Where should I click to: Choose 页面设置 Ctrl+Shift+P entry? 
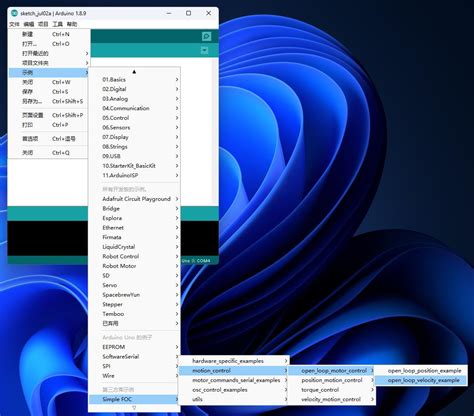click(x=49, y=115)
